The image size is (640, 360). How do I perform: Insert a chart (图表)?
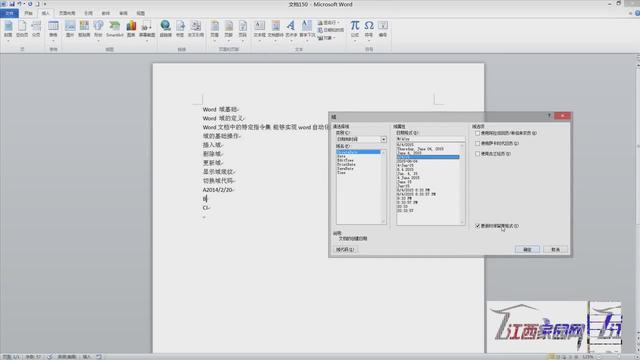131,29
